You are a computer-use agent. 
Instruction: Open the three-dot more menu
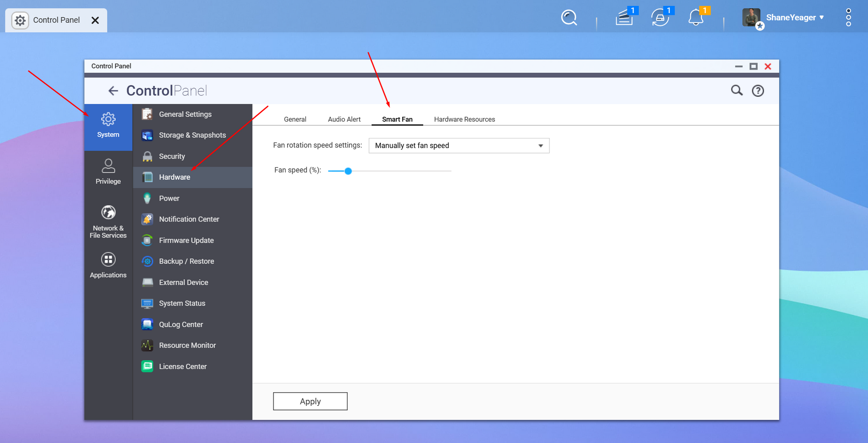coord(849,18)
